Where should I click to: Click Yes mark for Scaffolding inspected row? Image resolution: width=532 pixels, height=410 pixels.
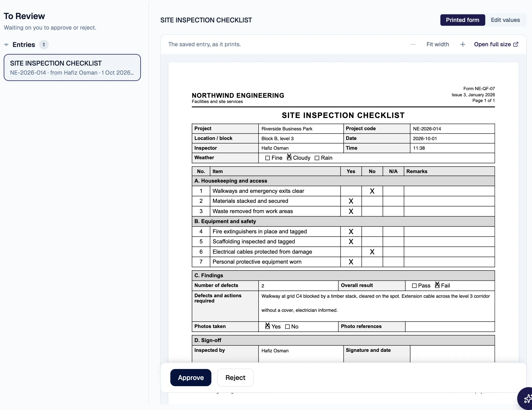351,242
